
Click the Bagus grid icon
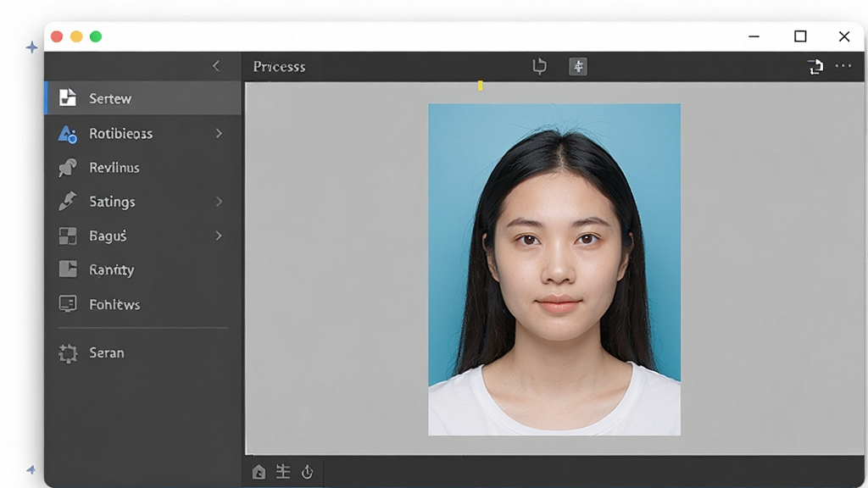coord(68,236)
